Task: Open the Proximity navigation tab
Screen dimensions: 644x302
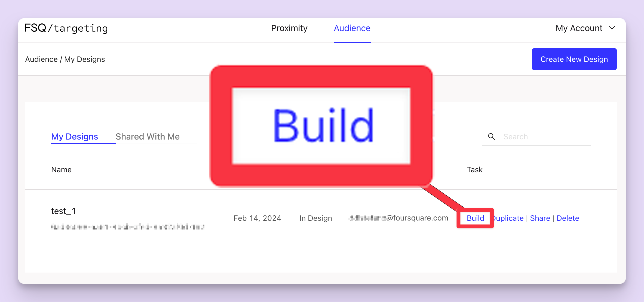Action: (290, 28)
